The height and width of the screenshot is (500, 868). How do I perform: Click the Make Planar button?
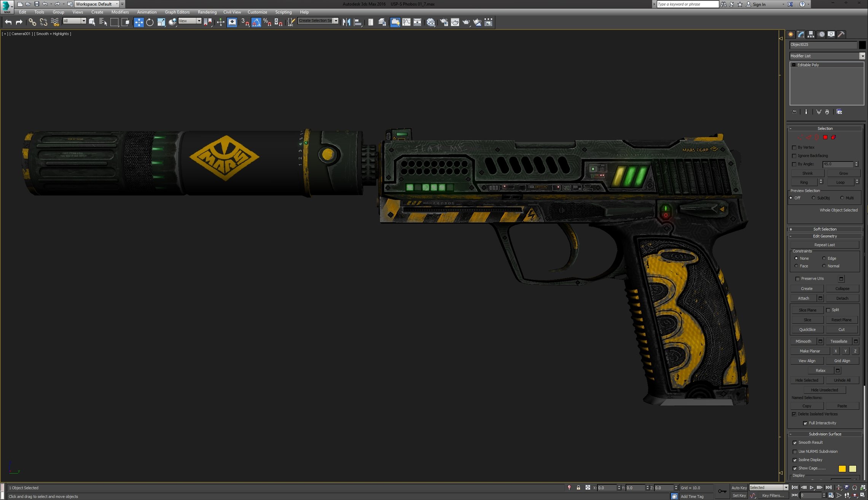(x=810, y=351)
